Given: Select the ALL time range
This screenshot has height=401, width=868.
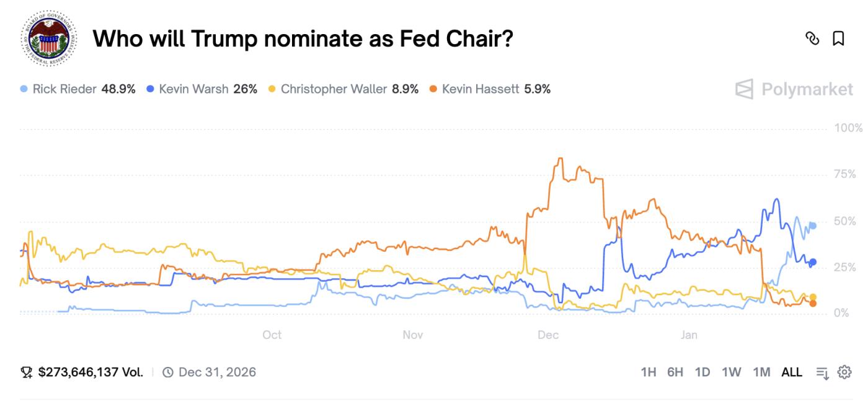Looking at the screenshot, I should click(792, 372).
